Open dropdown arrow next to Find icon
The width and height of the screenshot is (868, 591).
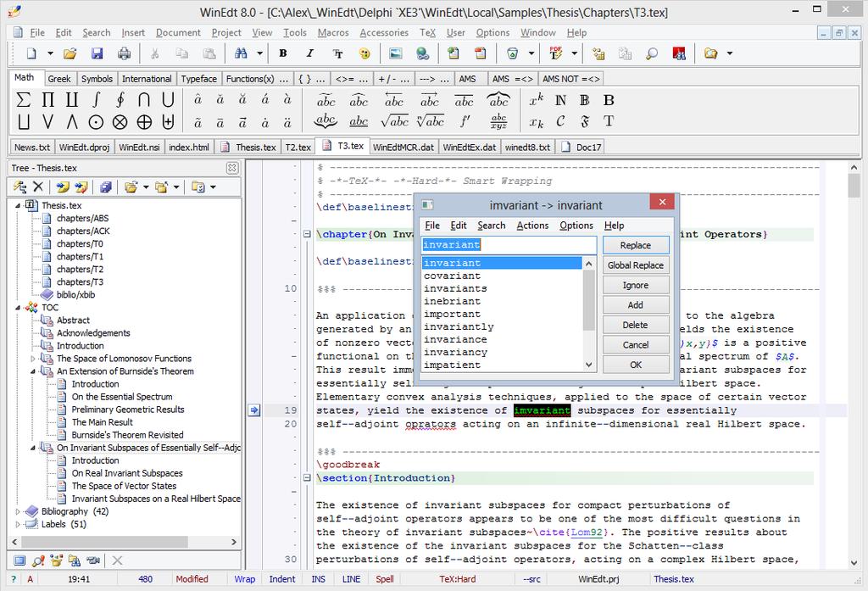click(259, 53)
